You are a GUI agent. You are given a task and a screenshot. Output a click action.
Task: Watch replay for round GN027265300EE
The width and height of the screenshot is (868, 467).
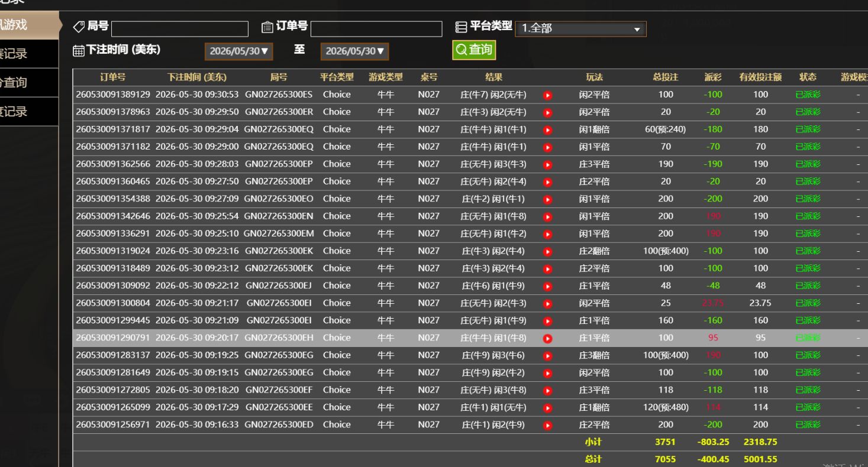(x=548, y=408)
